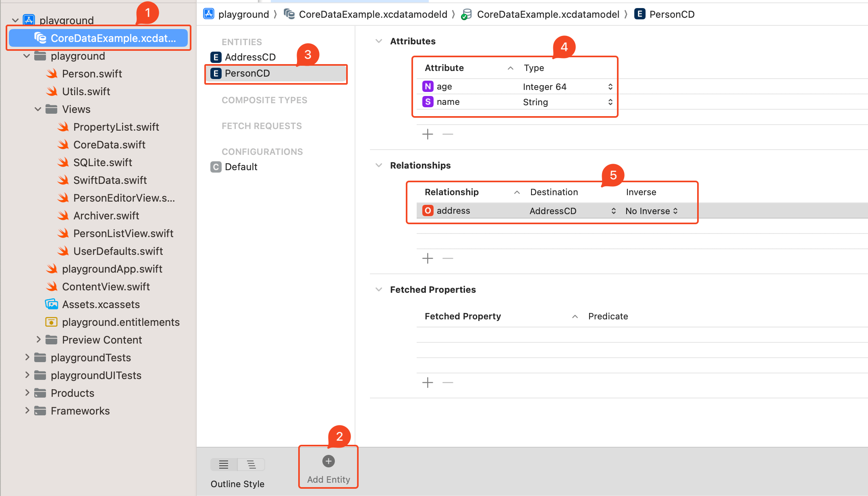The width and height of the screenshot is (868, 496).
Task: Click the Add Entity label
Action: (328, 479)
